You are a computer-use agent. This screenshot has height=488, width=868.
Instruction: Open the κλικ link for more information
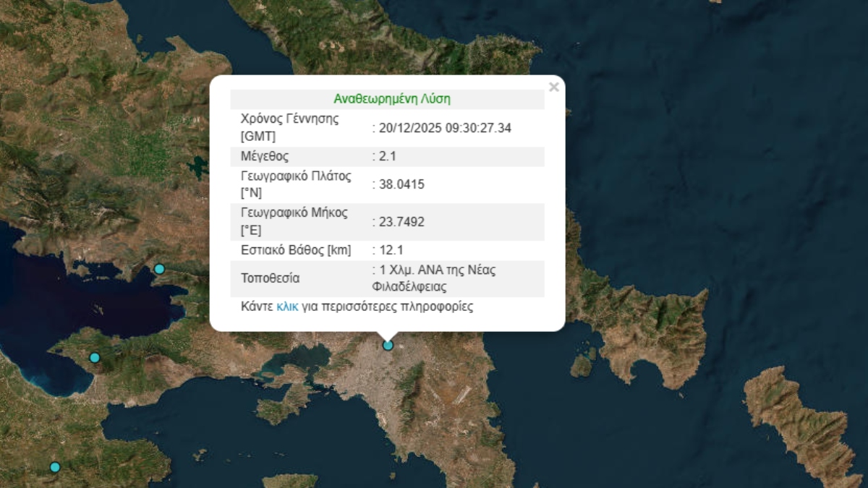[x=289, y=307]
